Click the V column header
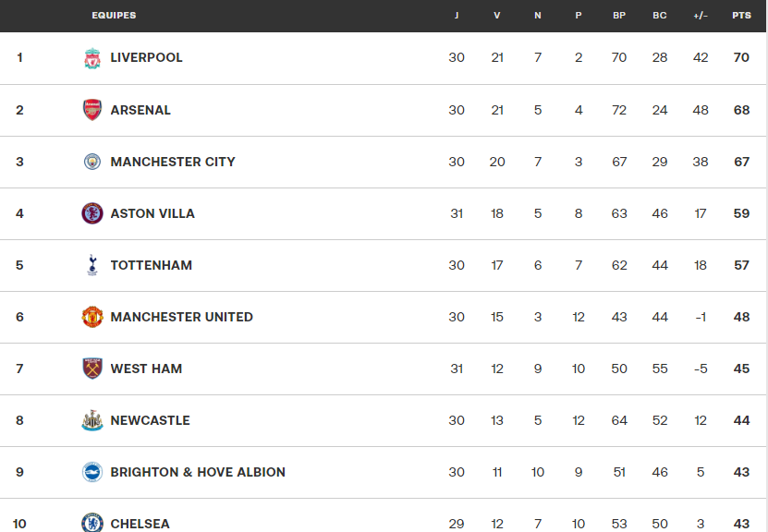 coord(497,16)
